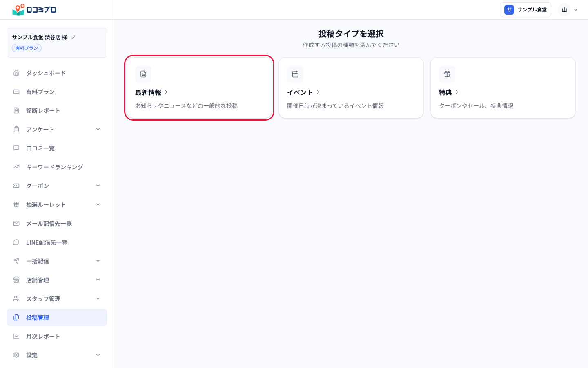Click the 一括配信 paper plane icon
The width and height of the screenshot is (588, 368).
(16, 261)
